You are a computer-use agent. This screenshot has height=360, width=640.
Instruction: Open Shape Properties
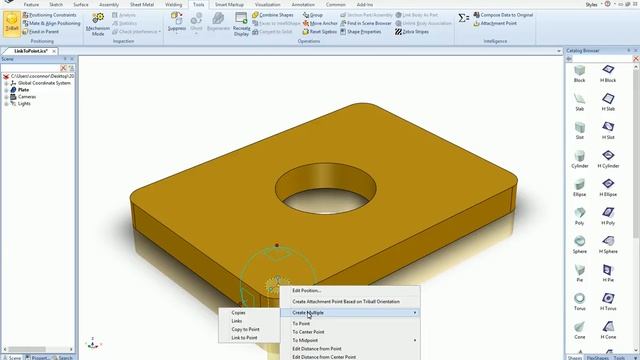click(360, 31)
